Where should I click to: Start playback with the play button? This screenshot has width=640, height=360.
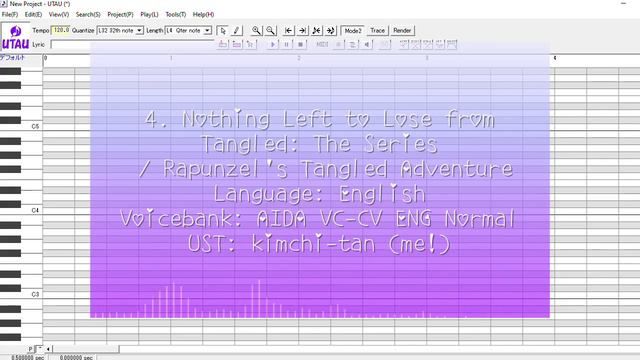tap(273, 44)
